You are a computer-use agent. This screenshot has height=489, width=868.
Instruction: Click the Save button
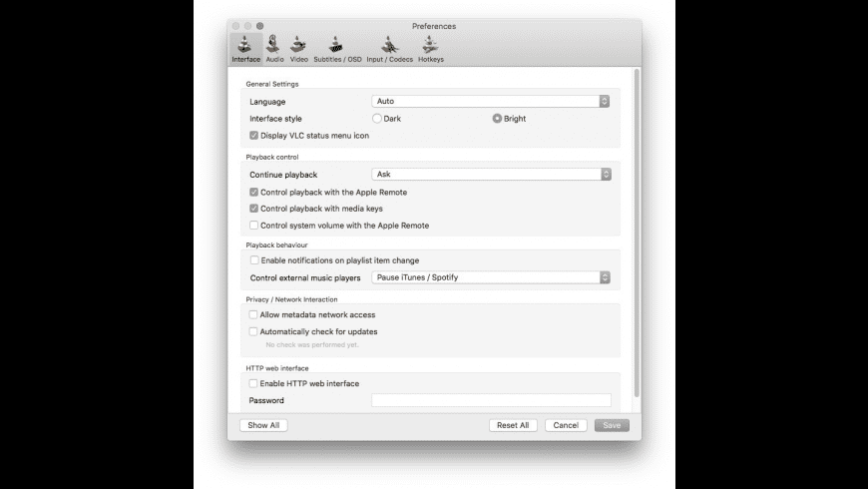(x=612, y=425)
